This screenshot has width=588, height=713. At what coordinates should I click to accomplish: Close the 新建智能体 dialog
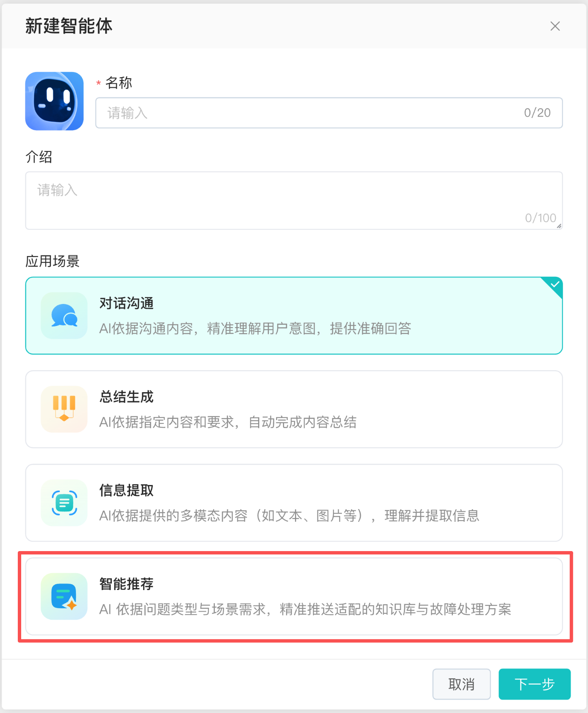[555, 26]
